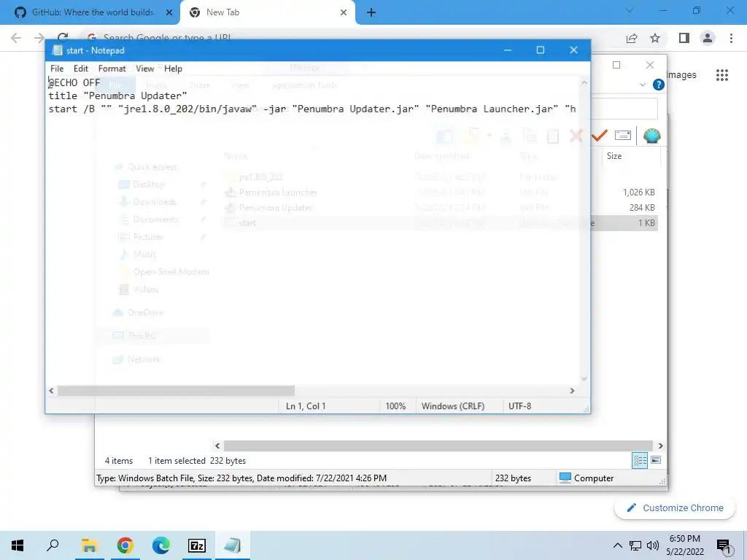Click 'Computer' in Explorer status bar
Viewport: 747px width, 560px height.
587,478
